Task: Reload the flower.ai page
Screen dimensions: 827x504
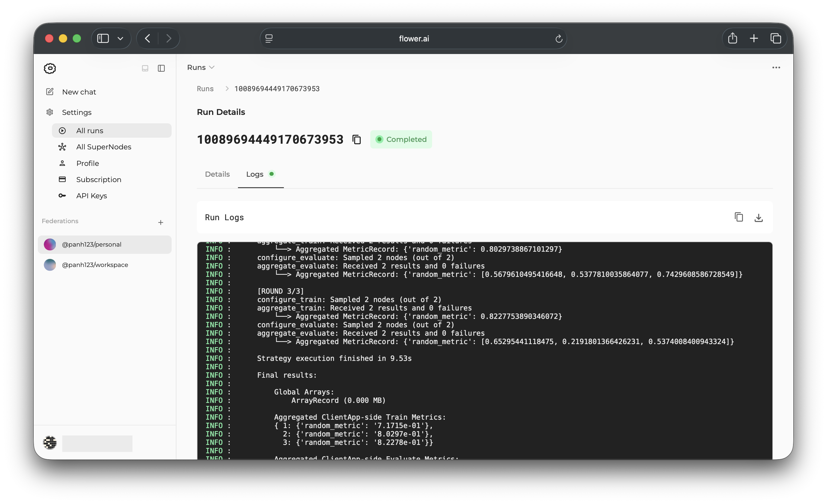Action: pos(558,39)
